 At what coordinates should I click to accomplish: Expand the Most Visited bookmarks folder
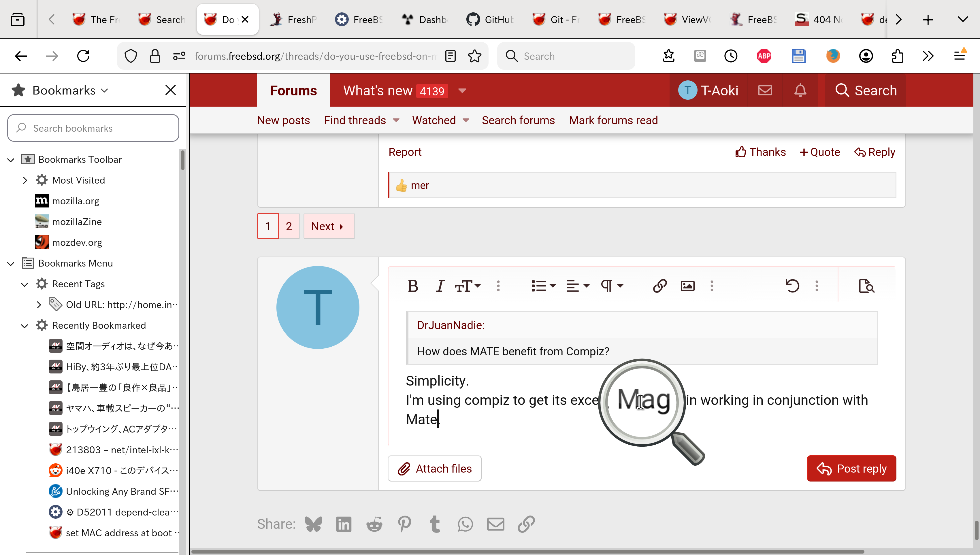25,180
